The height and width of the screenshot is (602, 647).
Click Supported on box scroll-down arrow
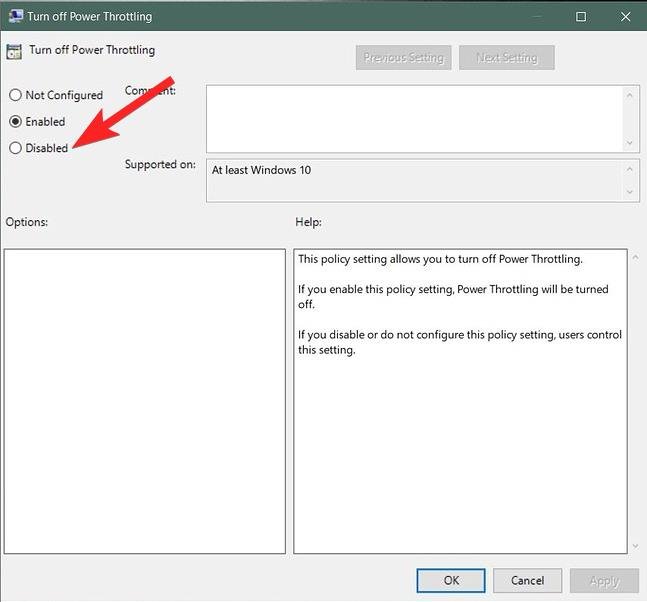pos(630,192)
